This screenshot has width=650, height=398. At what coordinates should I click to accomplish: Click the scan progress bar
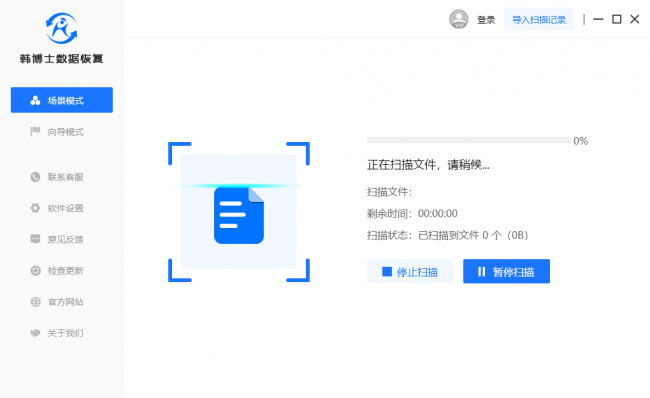click(x=469, y=141)
